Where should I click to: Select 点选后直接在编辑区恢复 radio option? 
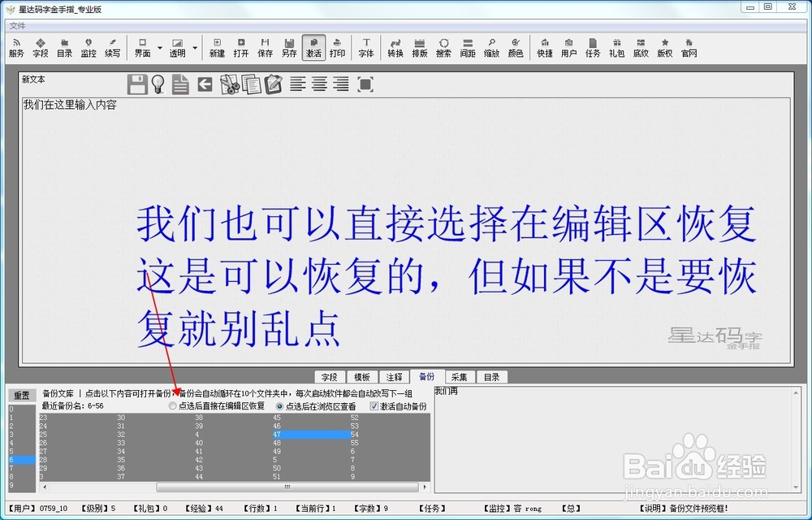point(217,406)
